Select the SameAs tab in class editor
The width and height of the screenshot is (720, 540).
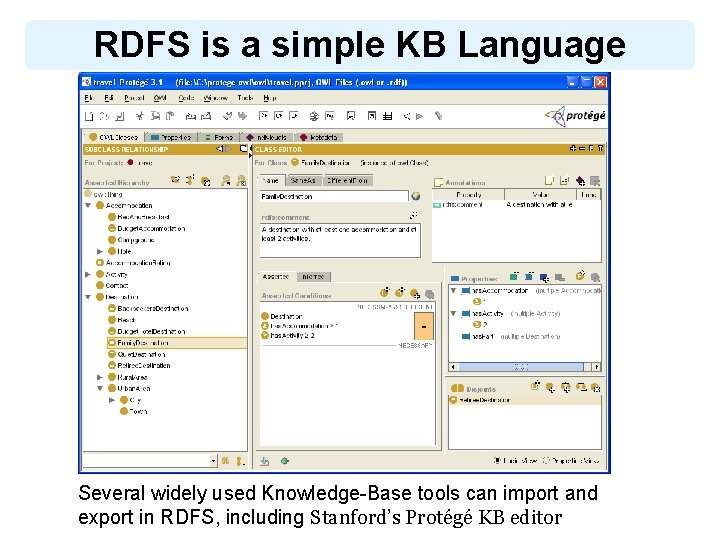(x=304, y=180)
